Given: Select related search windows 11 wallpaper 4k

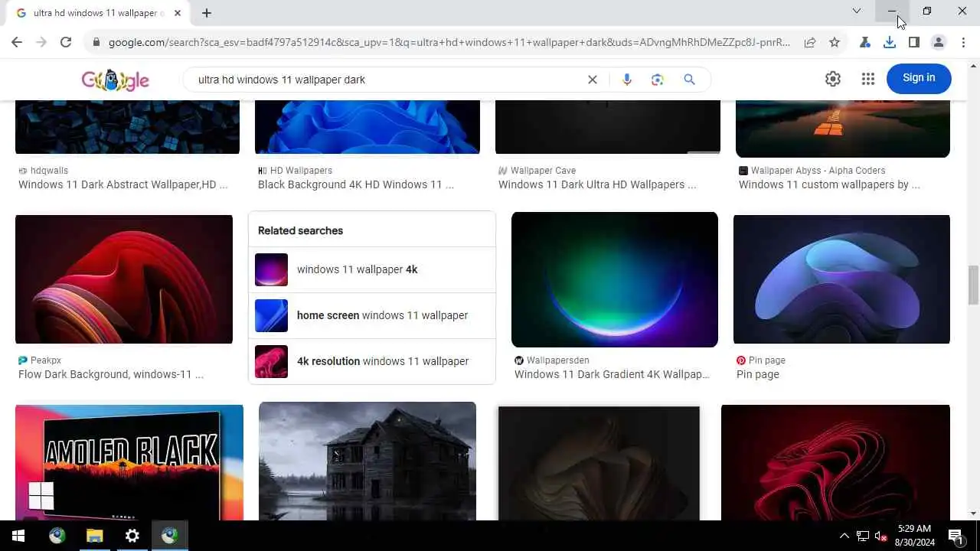Looking at the screenshot, I should click(372, 269).
